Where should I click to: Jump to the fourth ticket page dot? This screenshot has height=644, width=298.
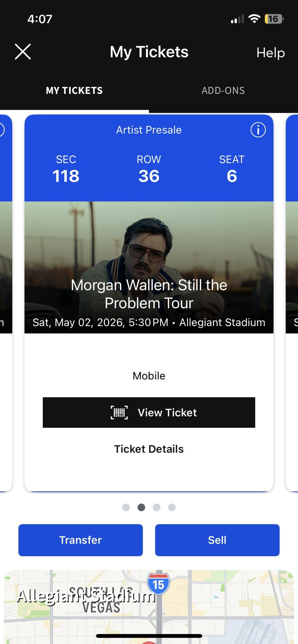point(172,507)
